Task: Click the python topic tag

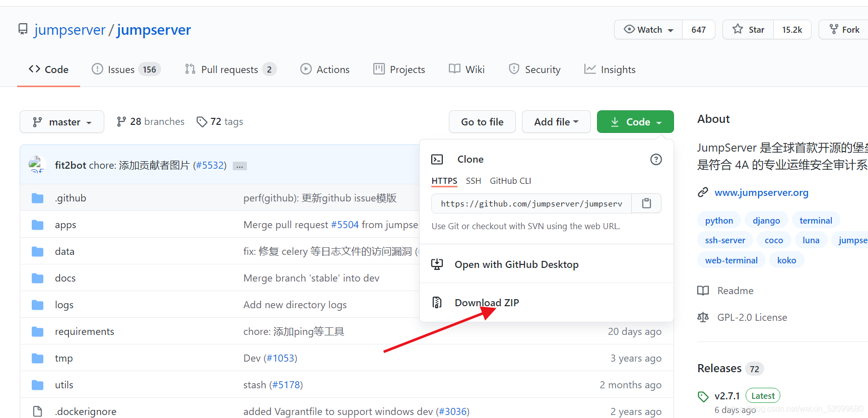Action: pyautogui.click(x=719, y=221)
